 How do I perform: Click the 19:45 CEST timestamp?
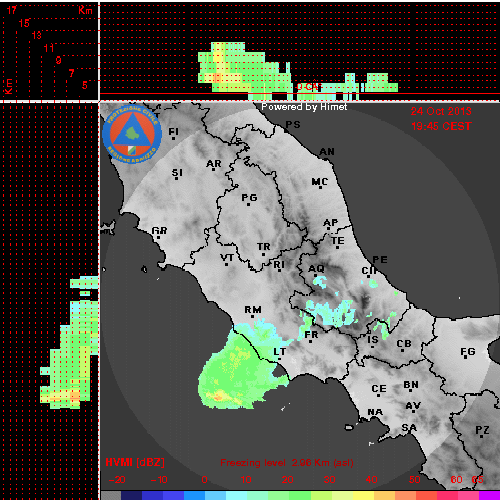441,126
